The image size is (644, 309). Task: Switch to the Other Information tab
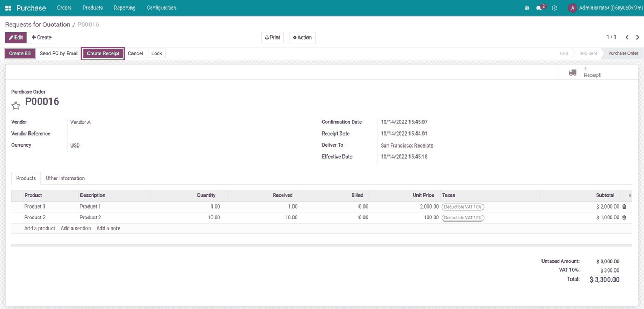click(65, 178)
